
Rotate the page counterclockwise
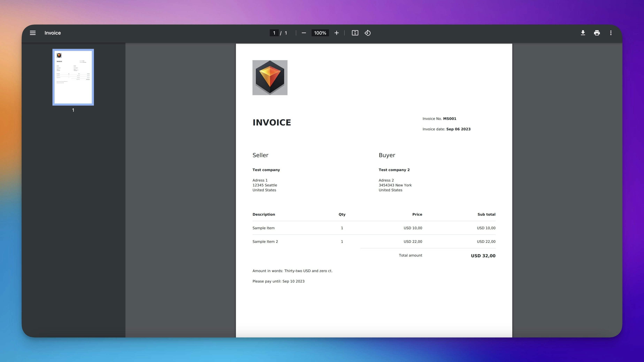367,33
